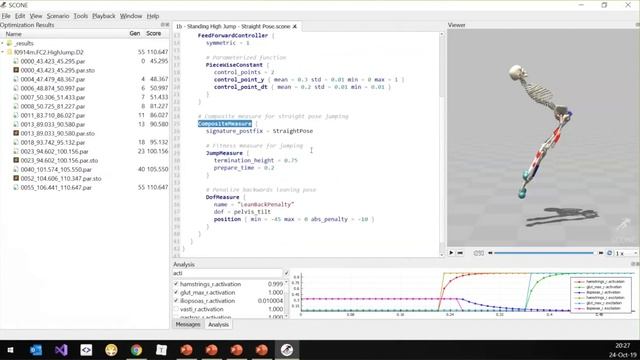The height and width of the screenshot is (360, 640).
Task: Select the _results folder row
Action: (x=84, y=43)
